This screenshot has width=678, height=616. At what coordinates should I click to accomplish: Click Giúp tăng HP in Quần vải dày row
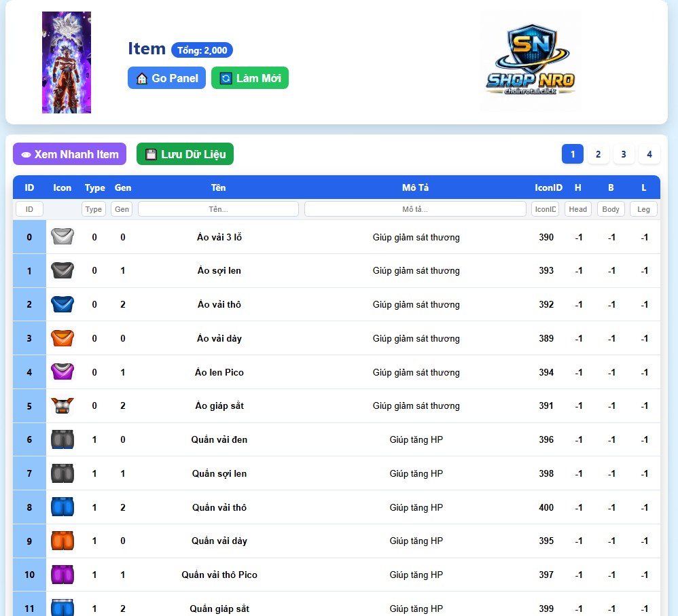(x=416, y=541)
